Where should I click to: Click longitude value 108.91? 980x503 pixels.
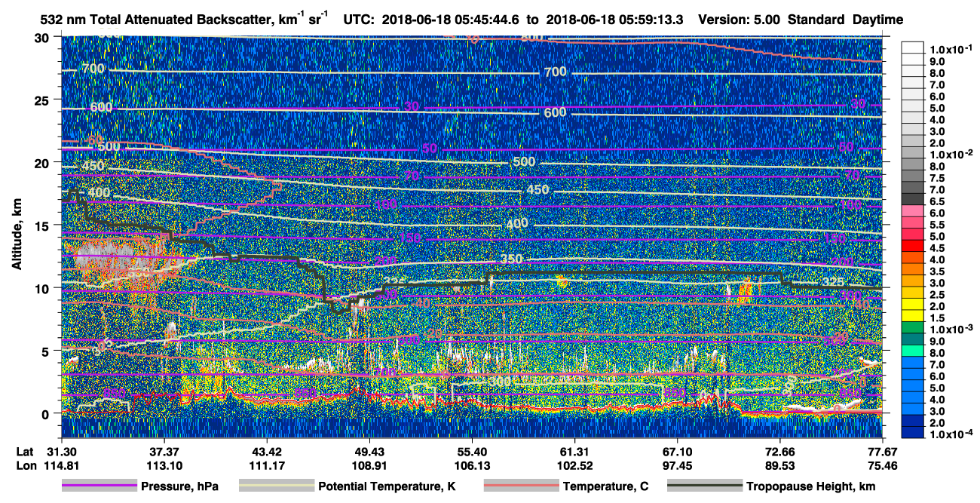click(x=369, y=465)
